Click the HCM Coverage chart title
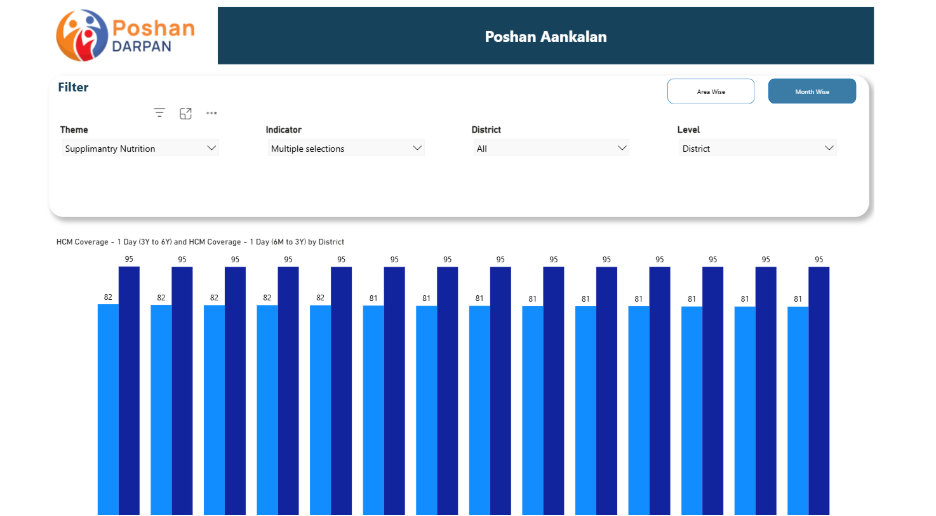The image size is (936, 516). (x=200, y=242)
